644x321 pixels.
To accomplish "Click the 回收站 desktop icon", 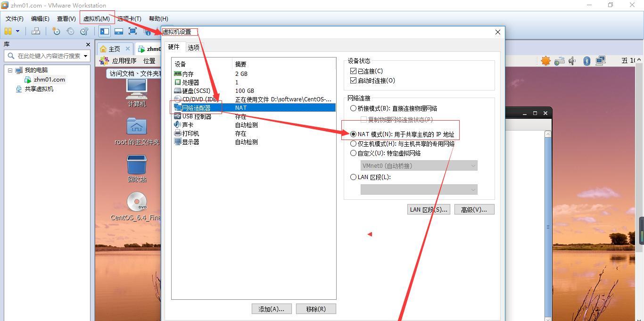I will click(x=137, y=169).
